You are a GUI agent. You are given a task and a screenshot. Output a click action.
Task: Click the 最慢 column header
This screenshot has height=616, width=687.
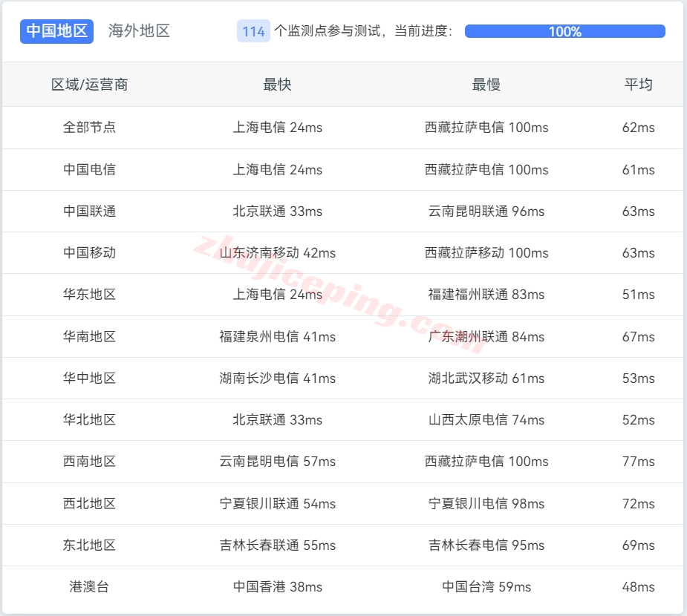tap(486, 85)
